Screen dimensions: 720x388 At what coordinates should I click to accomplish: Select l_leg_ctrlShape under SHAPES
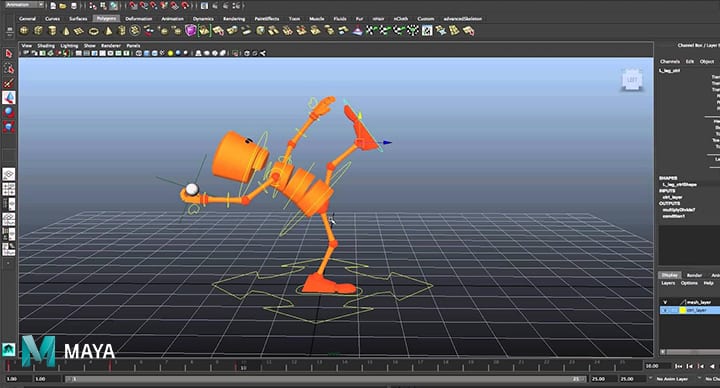click(x=680, y=184)
